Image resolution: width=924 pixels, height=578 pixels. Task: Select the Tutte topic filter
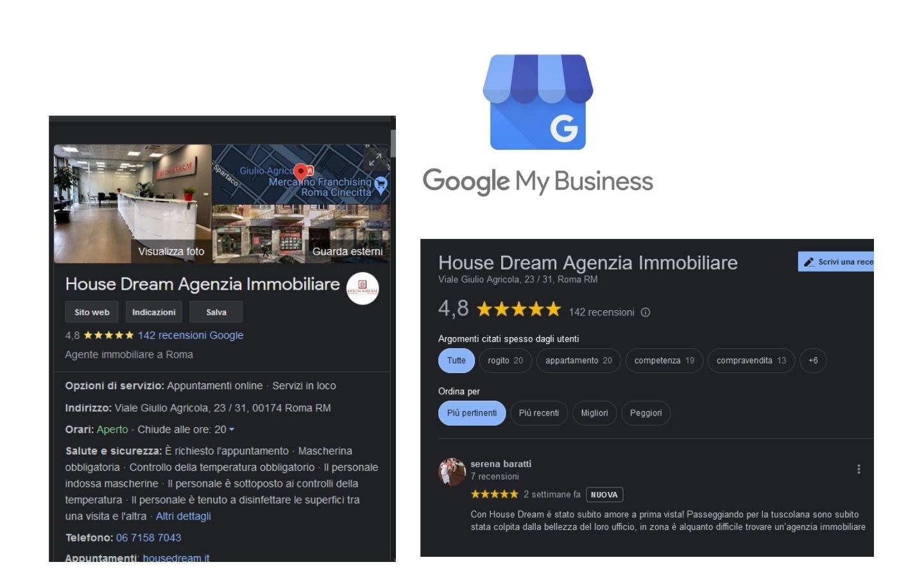point(456,360)
